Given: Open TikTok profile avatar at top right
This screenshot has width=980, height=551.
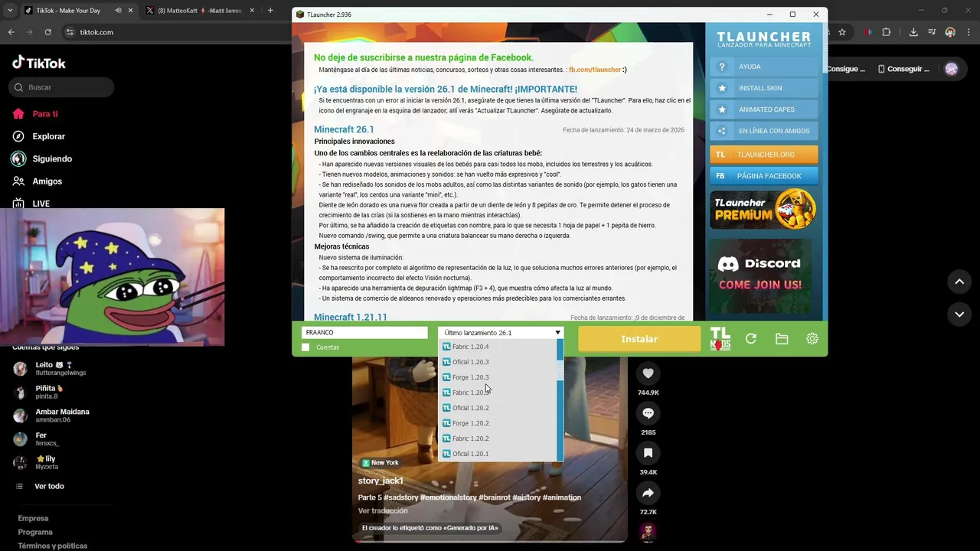Looking at the screenshot, I should [x=952, y=69].
